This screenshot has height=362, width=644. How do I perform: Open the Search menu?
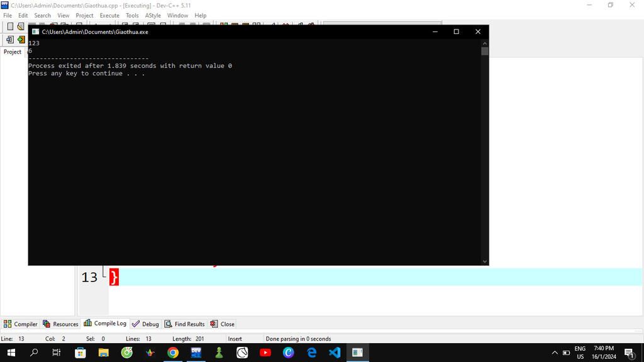point(42,16)
